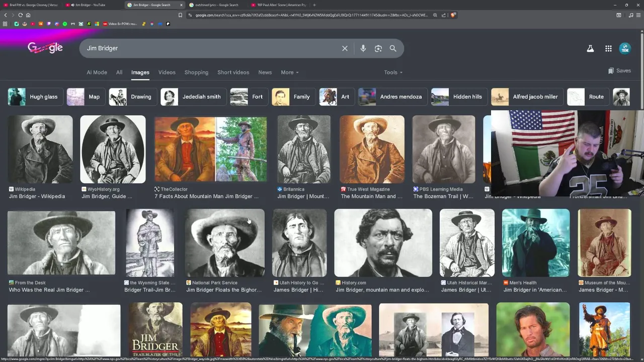
Task: Filter by 'Family' suggestion chip
Action: pyautogui.click(x=293, y=97)
